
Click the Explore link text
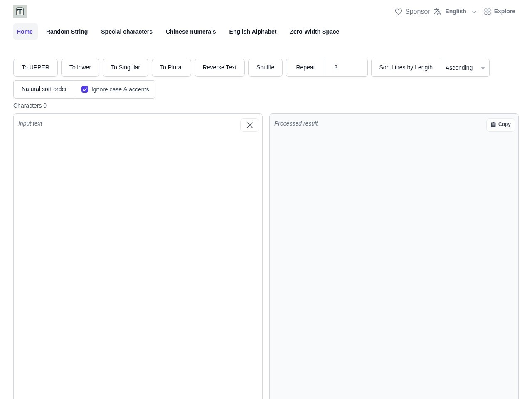505,12
